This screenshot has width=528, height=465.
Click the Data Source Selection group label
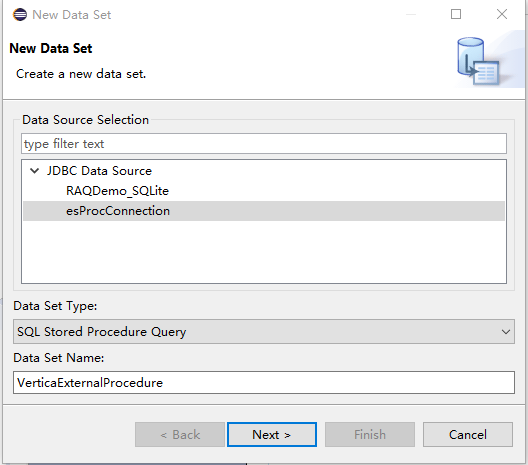pos(86,120)
